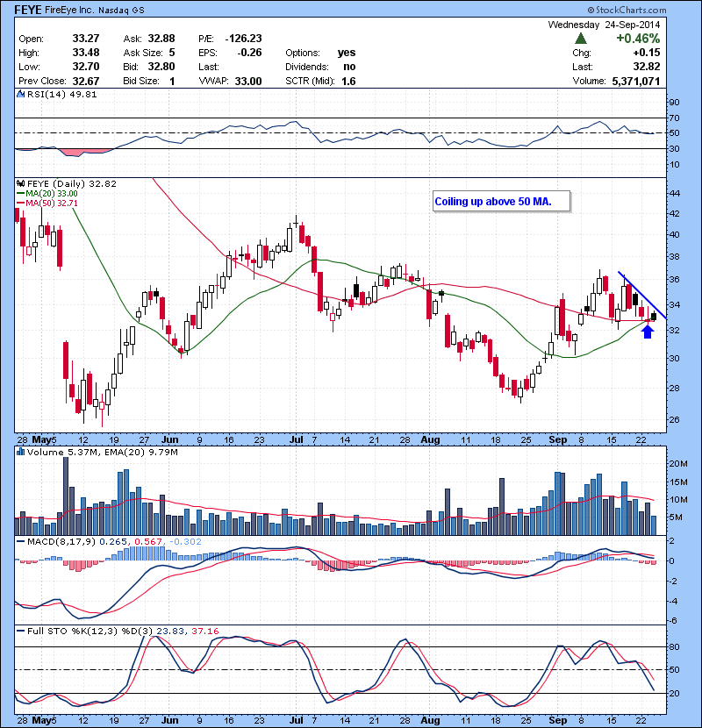Click the Volume 5.37M, EMA(20) 9.79M label
This screenshot has height=728, width=702.
click(102, 452)
